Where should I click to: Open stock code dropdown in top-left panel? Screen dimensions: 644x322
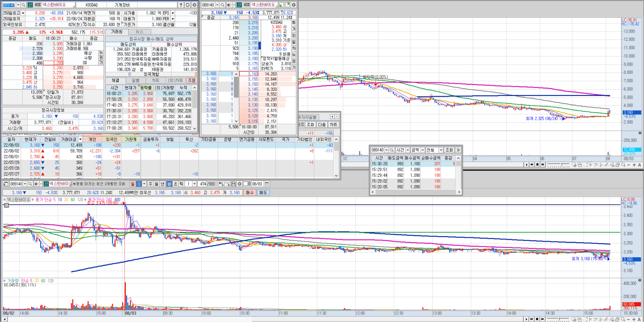(18, 5)
